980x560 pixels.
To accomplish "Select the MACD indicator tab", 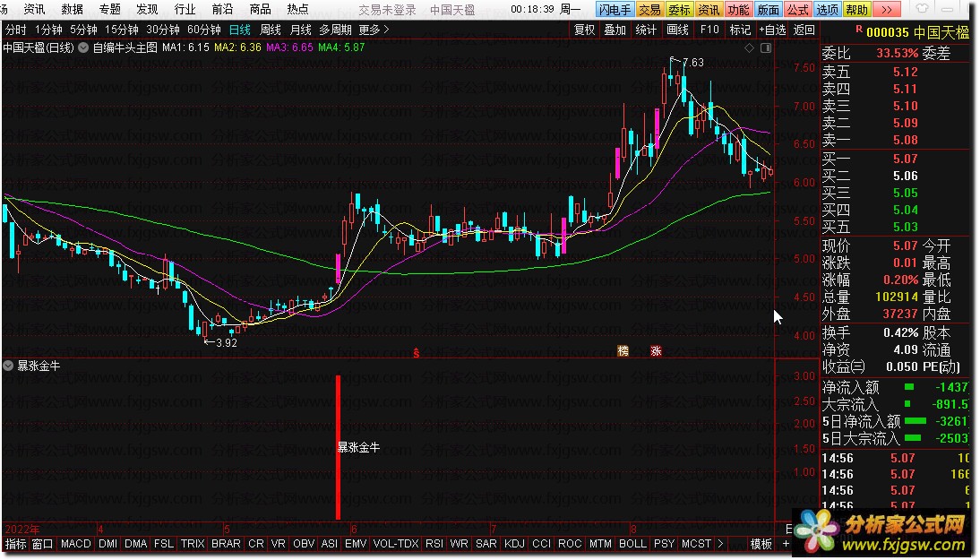I will coord(75,544).
